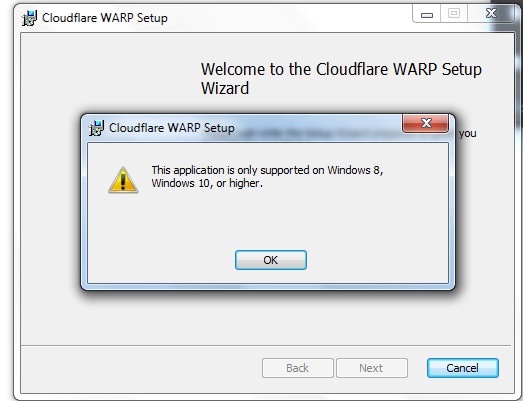Image resolution: width=523 pixels, height=401 pixels.
Task: Click the Windows 8 support warning message text
Action: (x=267, y=176)
